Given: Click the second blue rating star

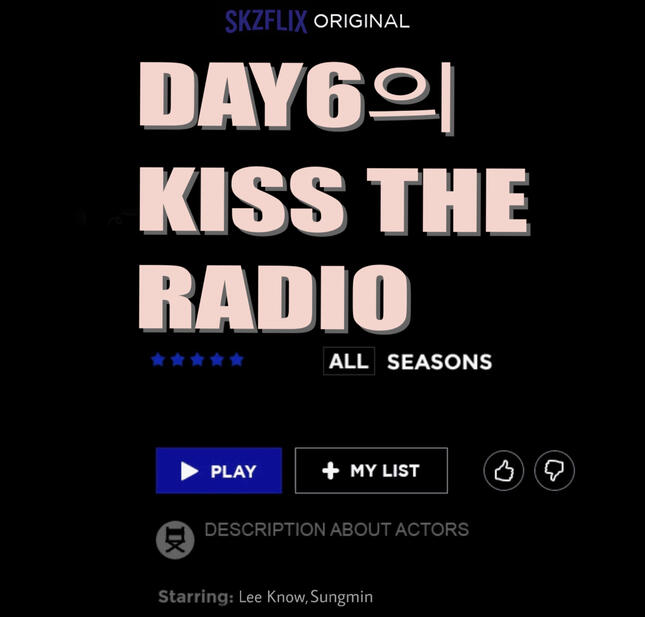Looking at the screenshot, I should tap(178, 360).
